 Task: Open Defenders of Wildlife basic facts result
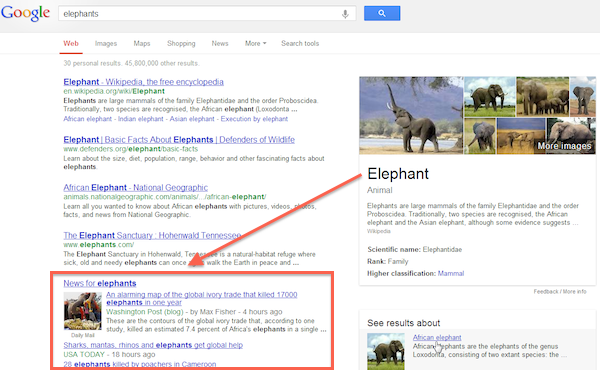pyautogui.click(x=179, y=140)
